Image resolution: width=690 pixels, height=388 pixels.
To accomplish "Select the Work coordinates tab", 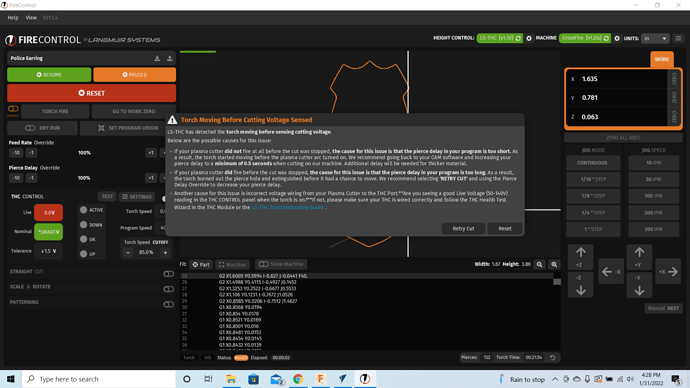I will [661, 59].
